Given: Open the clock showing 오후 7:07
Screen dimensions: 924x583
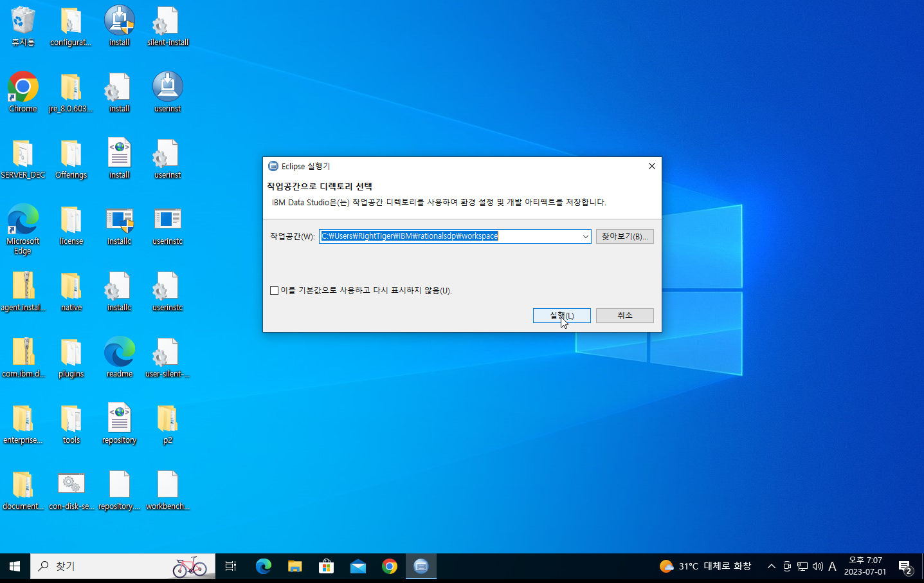Looking at the screenshot, I should [865, 566].
